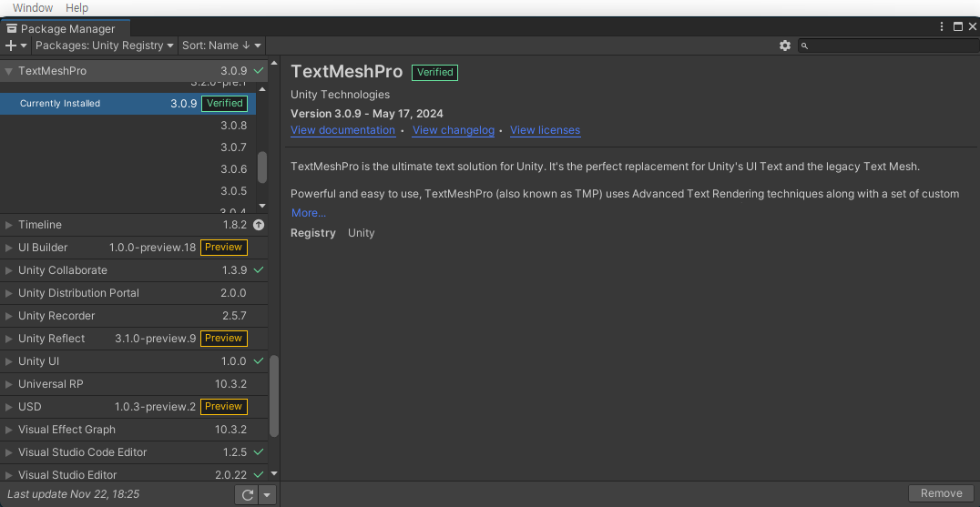Click the package list scroll down arrow

pos(274,474)
